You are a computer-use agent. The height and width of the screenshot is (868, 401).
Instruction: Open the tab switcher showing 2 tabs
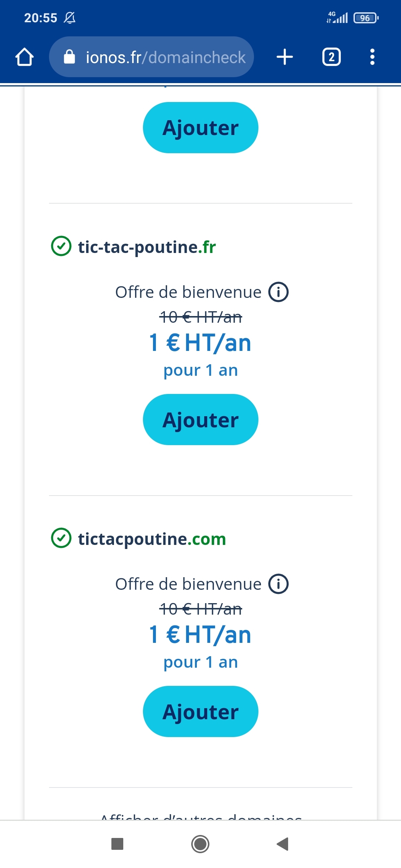[x=331, y=57]
